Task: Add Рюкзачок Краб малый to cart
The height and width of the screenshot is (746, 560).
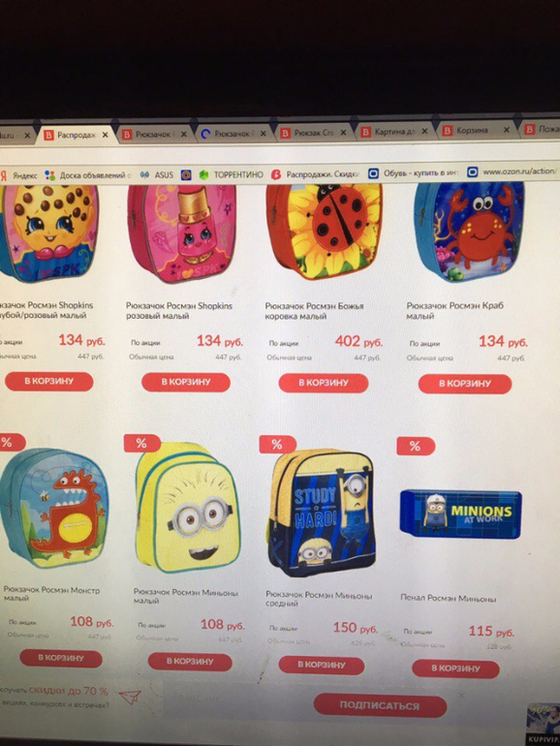Action: tap(465, 384)
